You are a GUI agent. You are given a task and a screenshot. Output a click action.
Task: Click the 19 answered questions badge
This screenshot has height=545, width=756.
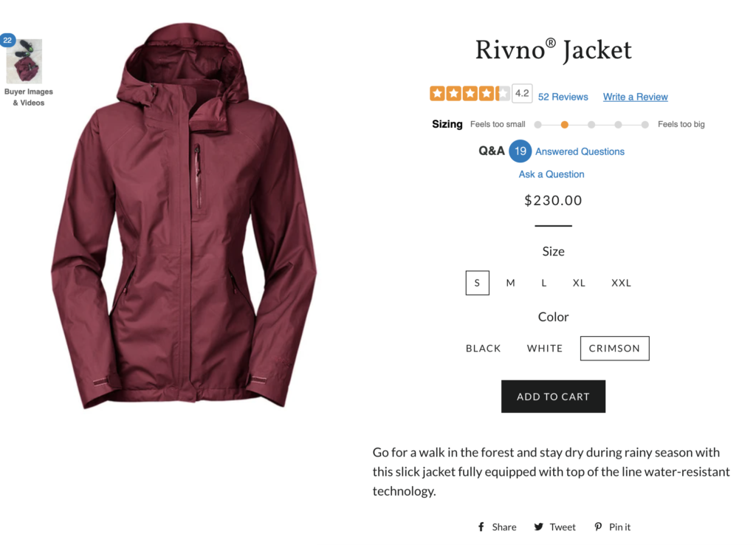pos(520,151)
